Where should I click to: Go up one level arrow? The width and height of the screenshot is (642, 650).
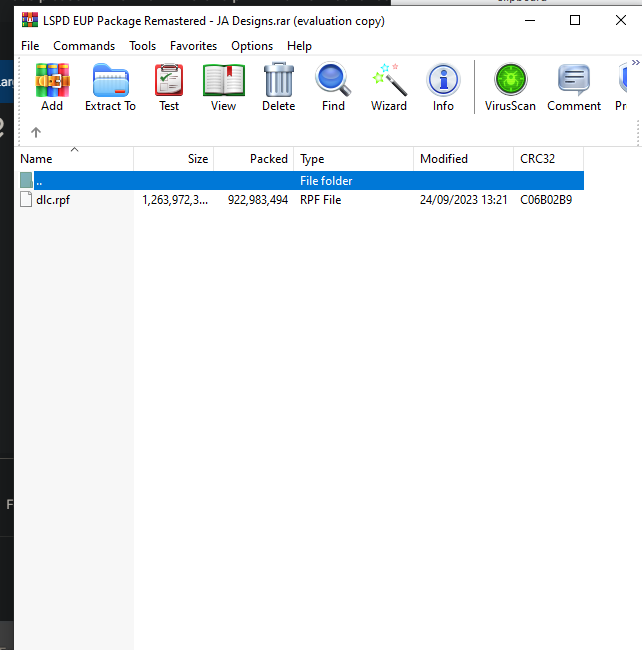click(x=36, y=132)
